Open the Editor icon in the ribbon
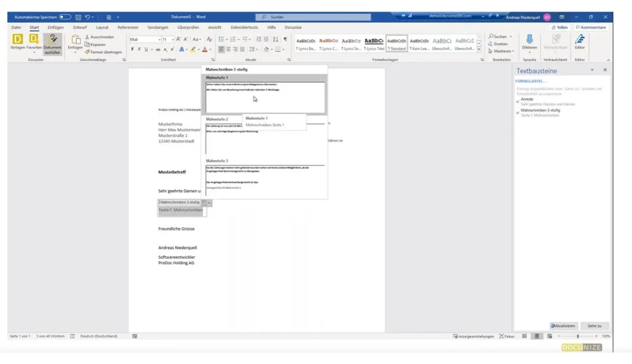The width and height of the screenshot is (632, 364). point(579,39)
